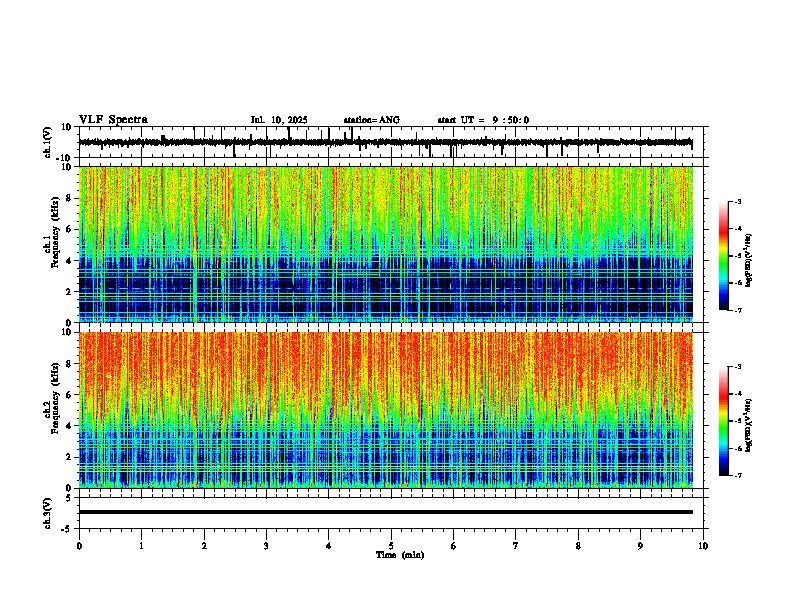Click the time axis tick label "5"
The image size is (792, 612).
pos(391,546)
